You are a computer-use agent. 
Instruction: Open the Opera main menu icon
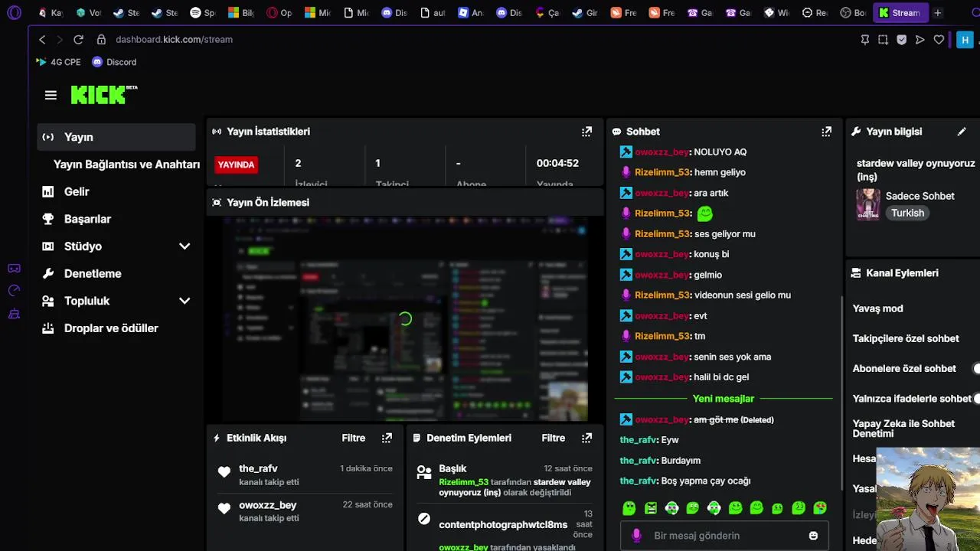tap(14, 13)
